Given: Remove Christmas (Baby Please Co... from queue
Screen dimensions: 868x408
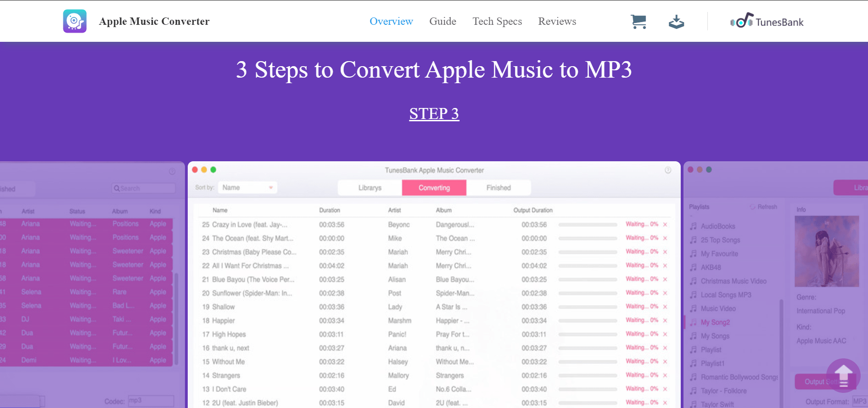Looking at the screenshot, I should pos(665,252).
